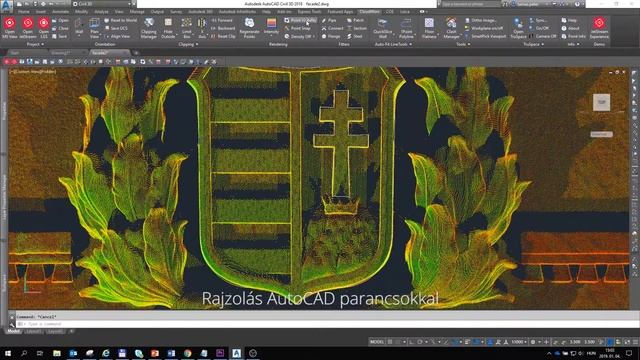
Task: Toggle Workplane on/off
Action: (x=484, y=28)
